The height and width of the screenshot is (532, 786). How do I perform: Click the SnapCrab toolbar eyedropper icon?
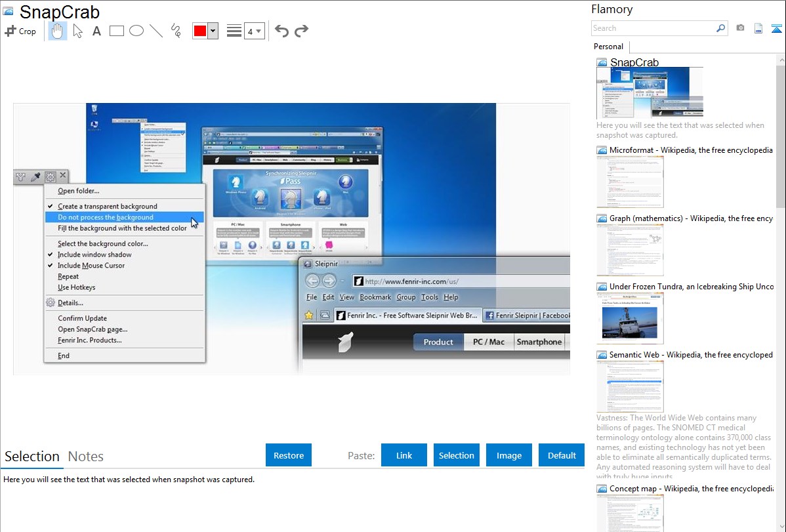tap(35, 176)
